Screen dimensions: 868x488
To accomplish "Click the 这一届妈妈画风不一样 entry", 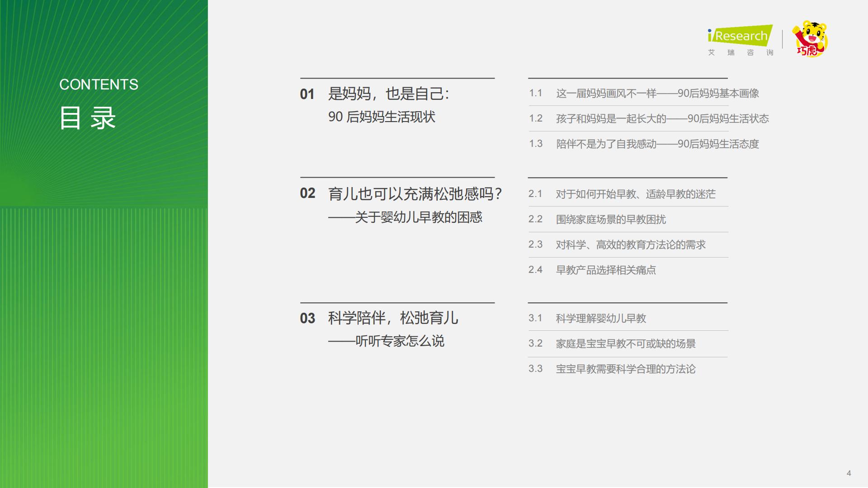I will 657,94.
